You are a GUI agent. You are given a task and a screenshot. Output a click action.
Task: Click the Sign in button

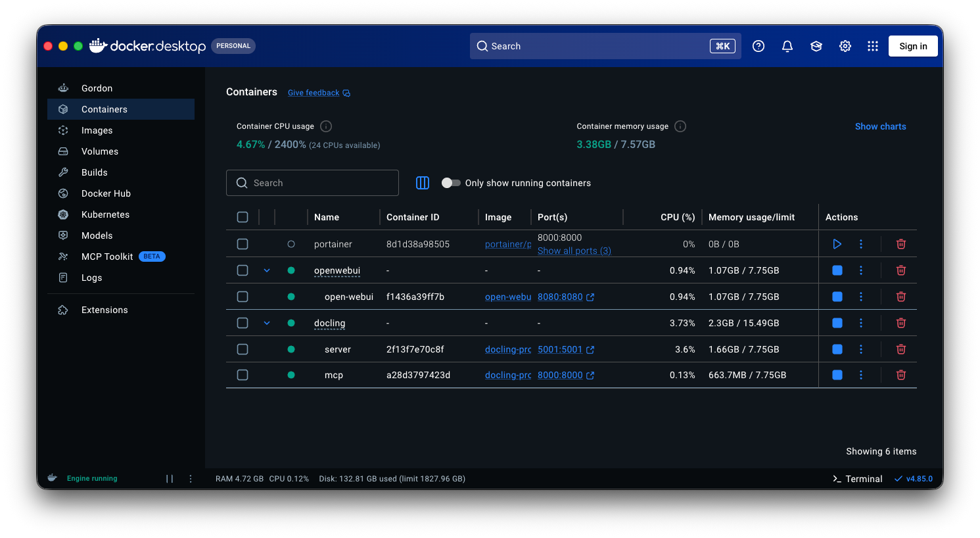[x=913, y=46]
